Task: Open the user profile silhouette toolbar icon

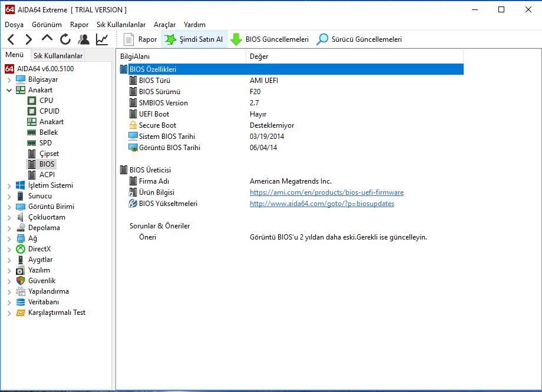Action: 84,39
